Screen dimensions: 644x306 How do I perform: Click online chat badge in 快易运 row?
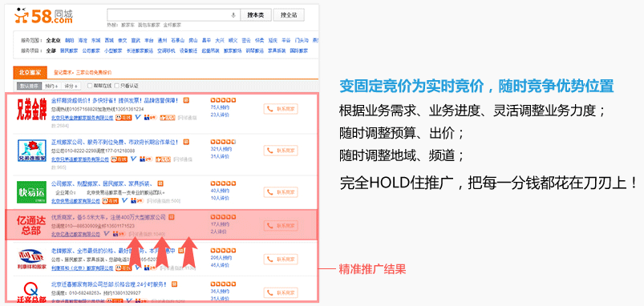point(111,200)
